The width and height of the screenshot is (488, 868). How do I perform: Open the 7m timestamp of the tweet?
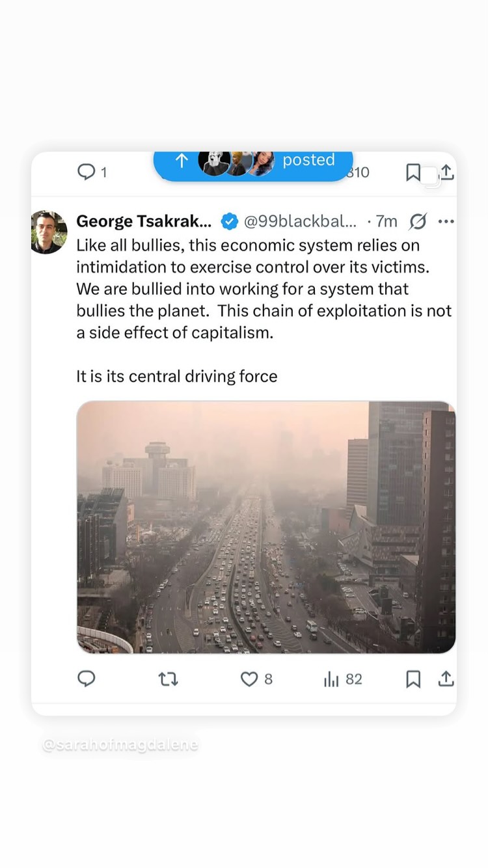386,222
